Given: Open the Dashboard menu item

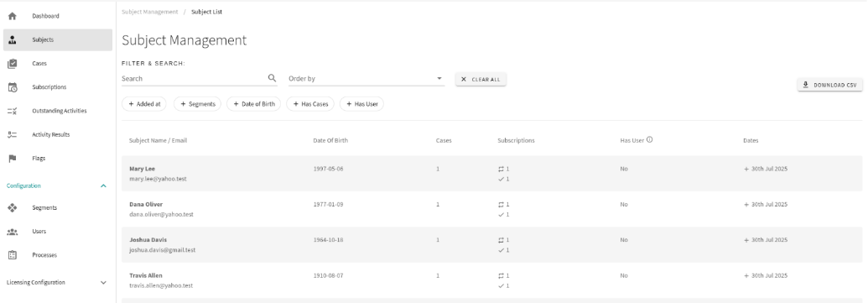Looking at the screenshot, I should 58,16.
